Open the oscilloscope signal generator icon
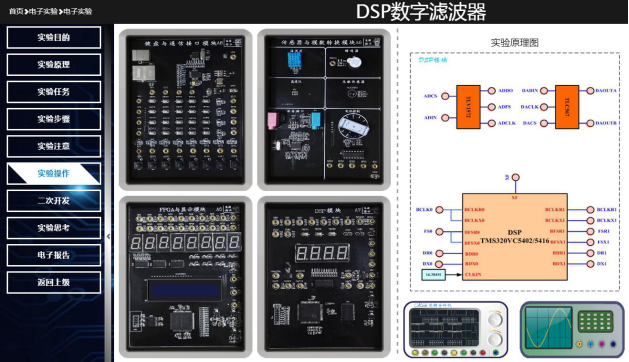The width and height of the screenshot is (629, 362). point(572,329)
